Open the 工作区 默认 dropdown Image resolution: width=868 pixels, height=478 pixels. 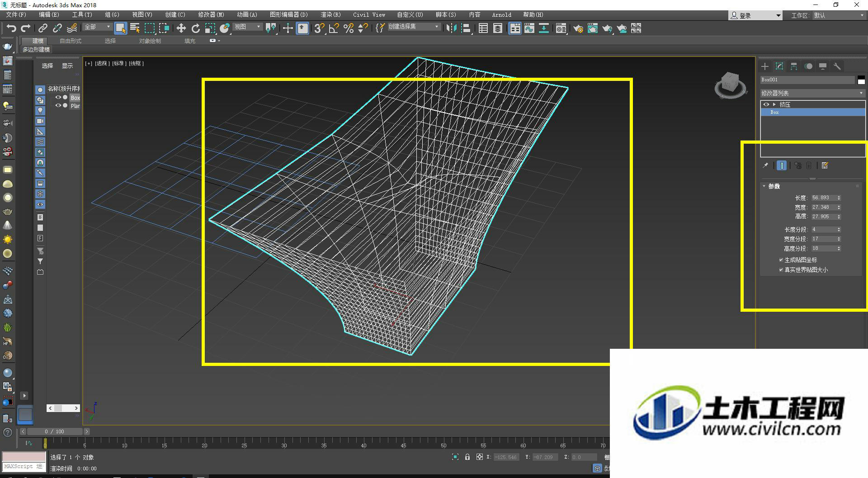[839, 15]
